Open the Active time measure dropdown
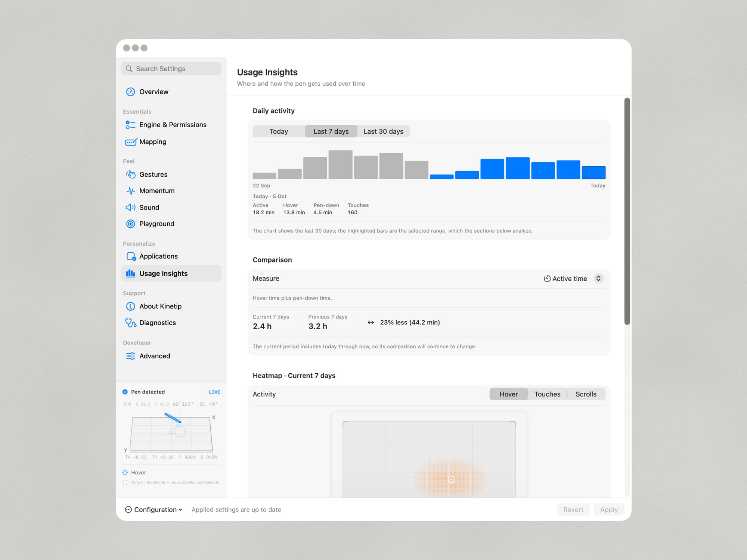Image resolution: width=747 pixels, height=560 pixels. [573, 279]
